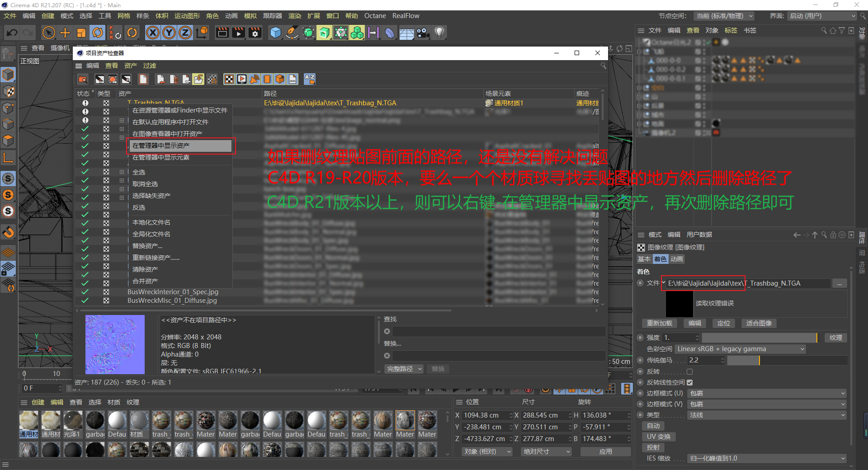
Task: Switch to the 基本 tab
Action: (x=644, y=259)
